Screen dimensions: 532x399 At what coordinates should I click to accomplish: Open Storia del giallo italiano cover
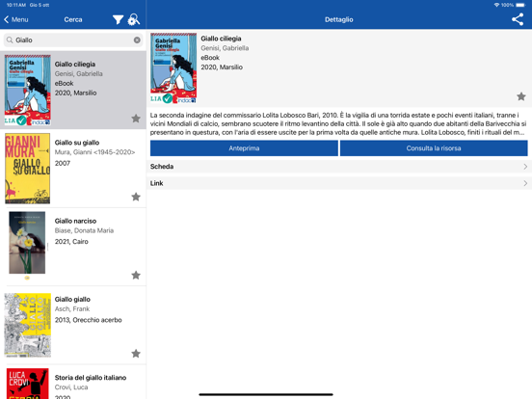[x=28, y=384]
